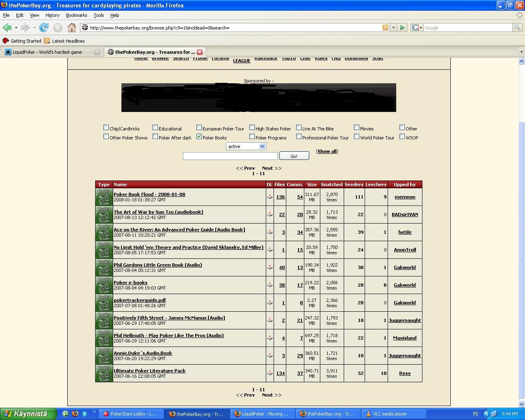Open the File menu

click(6, 15)
